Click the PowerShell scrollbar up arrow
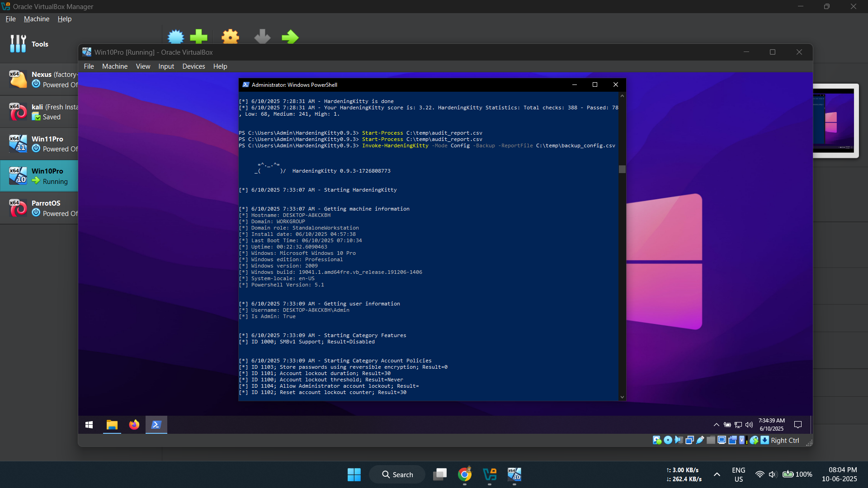868x488 pixels. click(622, 96)
